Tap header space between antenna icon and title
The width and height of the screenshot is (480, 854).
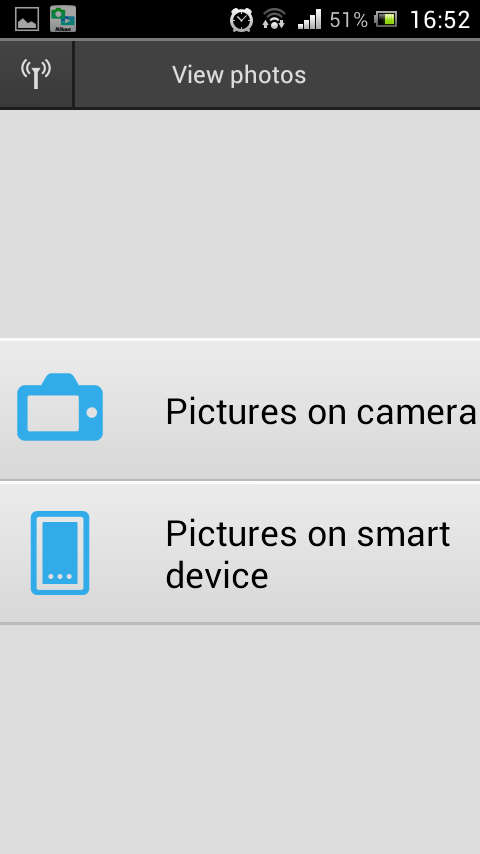[123, 74]
